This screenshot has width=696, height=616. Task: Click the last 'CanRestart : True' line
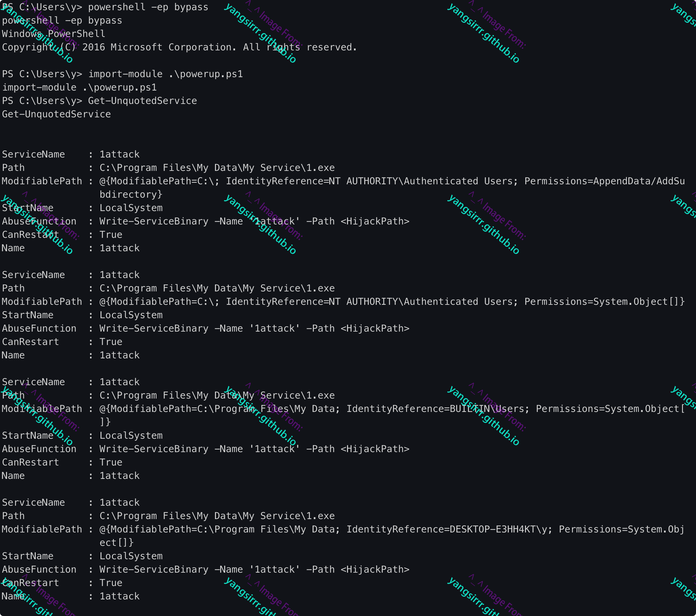coord(62,583)
